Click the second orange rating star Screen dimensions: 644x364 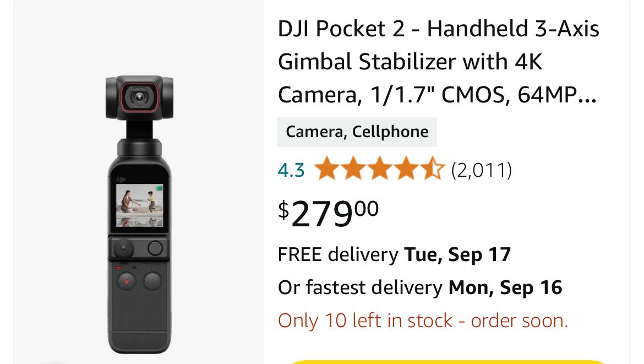click(353, 169)
